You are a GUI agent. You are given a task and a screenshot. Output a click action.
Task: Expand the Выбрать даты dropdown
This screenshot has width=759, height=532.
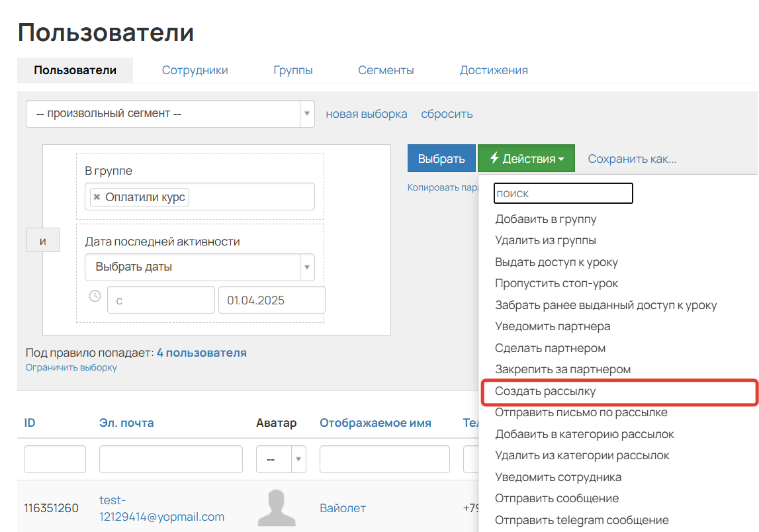pos(199,267)
